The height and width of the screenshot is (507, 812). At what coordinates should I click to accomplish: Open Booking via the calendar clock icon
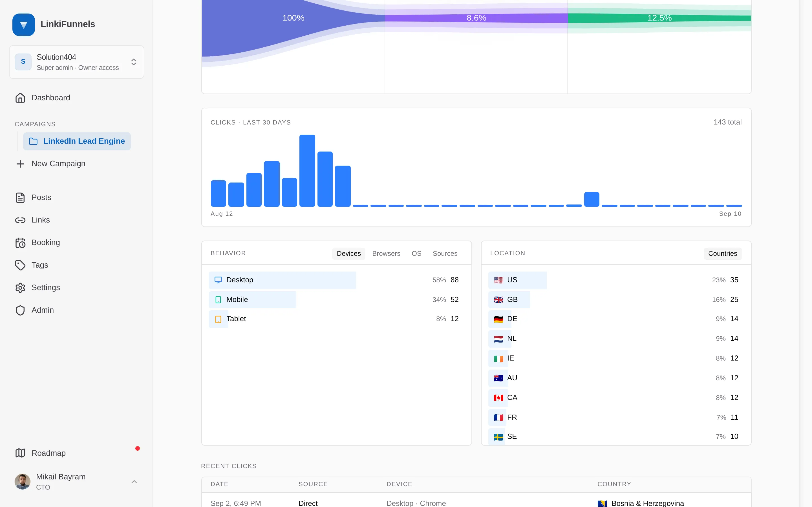[20, 243]
